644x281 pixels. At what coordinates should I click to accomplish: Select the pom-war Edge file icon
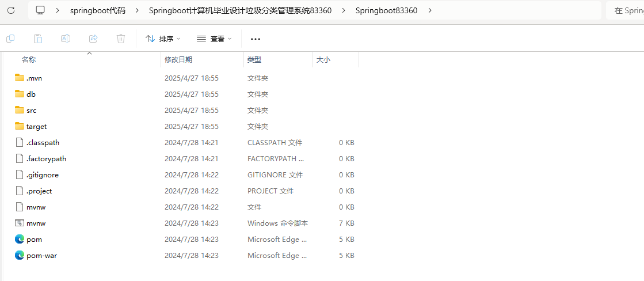(x=20, y=256)
